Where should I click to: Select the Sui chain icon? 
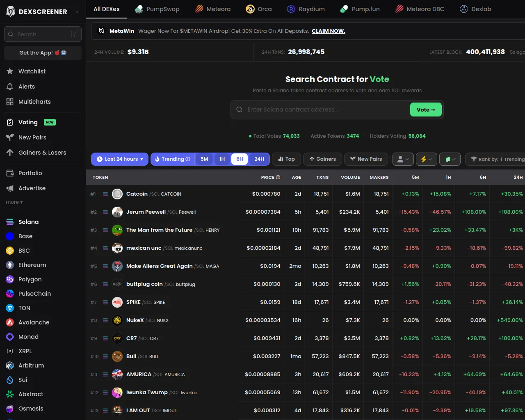10,380
